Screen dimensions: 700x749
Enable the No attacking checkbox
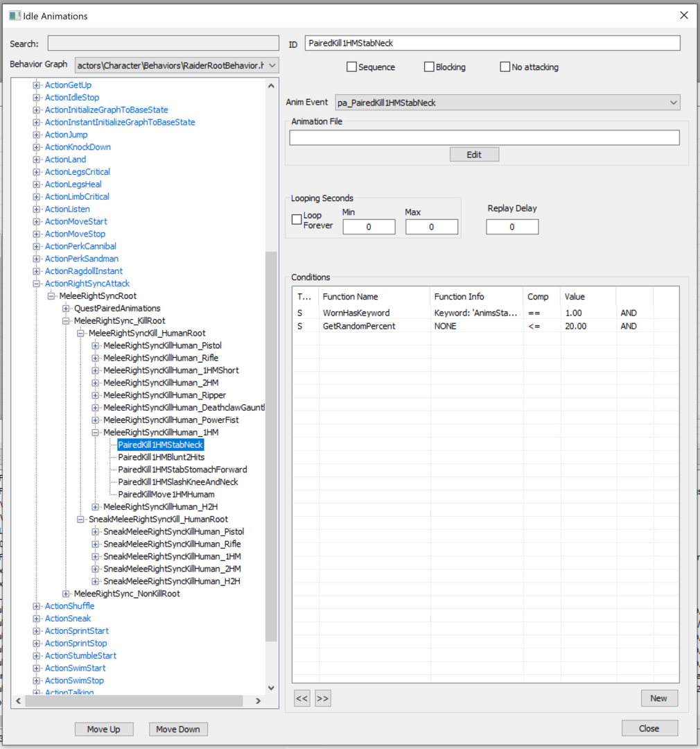click(505, 67)
